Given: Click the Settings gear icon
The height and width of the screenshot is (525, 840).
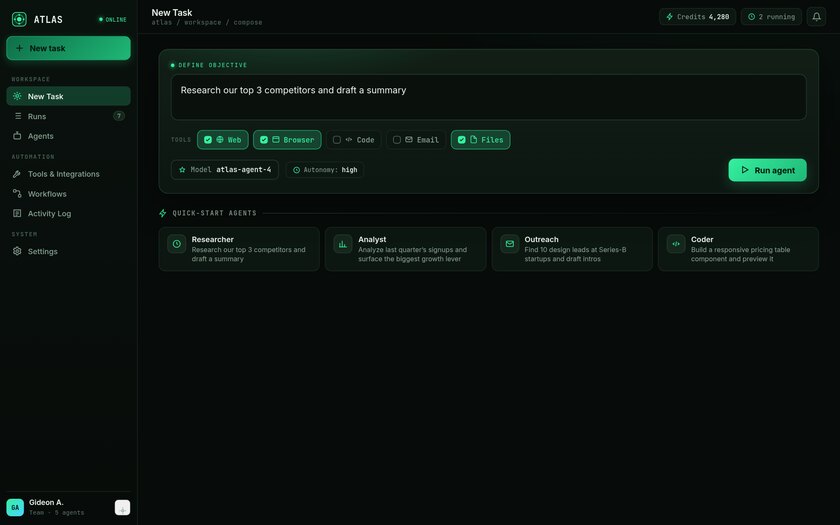Looking at the screenshot, I should (x=17, y=251).
